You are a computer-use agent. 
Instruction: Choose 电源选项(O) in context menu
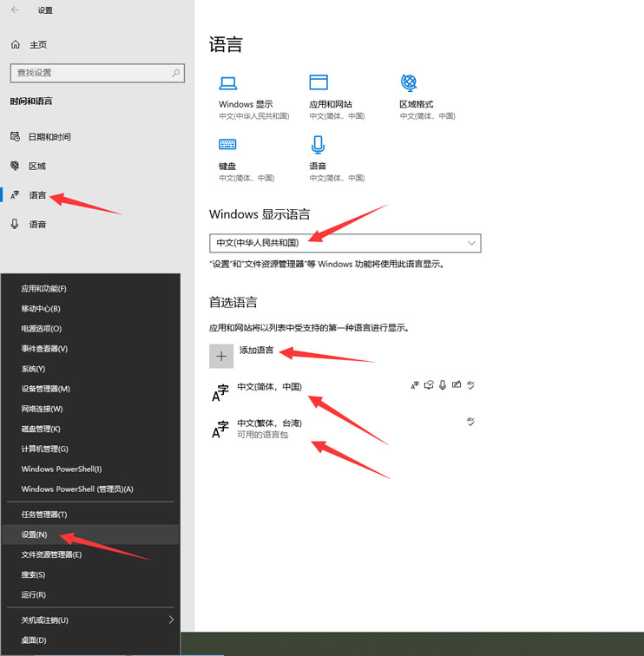[42, 329]
